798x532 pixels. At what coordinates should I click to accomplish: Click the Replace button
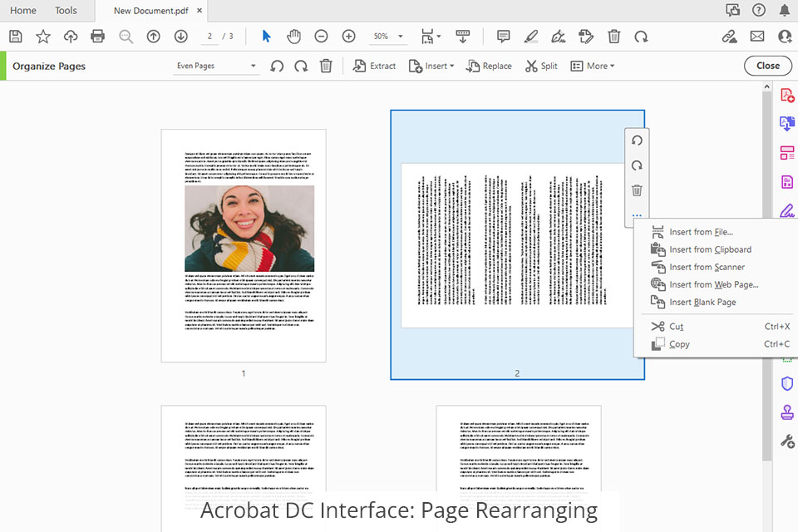click(489, 66)
